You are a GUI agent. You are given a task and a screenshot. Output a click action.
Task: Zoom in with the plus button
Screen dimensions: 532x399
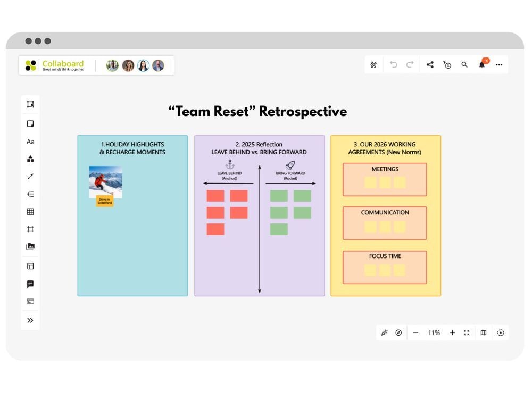pos(452,332)
